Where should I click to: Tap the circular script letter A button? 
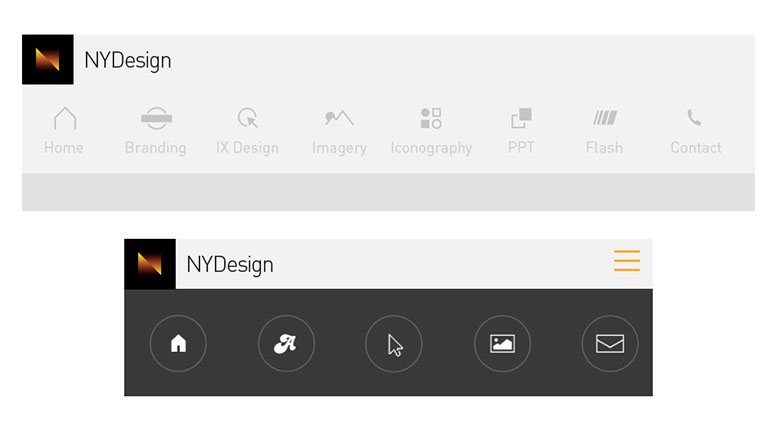286,344
